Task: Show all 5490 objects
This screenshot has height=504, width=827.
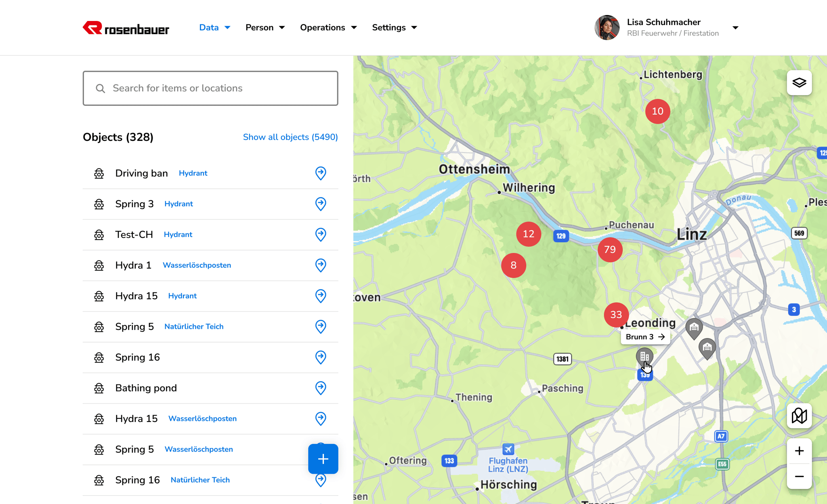Action: [x=290, y=137]
